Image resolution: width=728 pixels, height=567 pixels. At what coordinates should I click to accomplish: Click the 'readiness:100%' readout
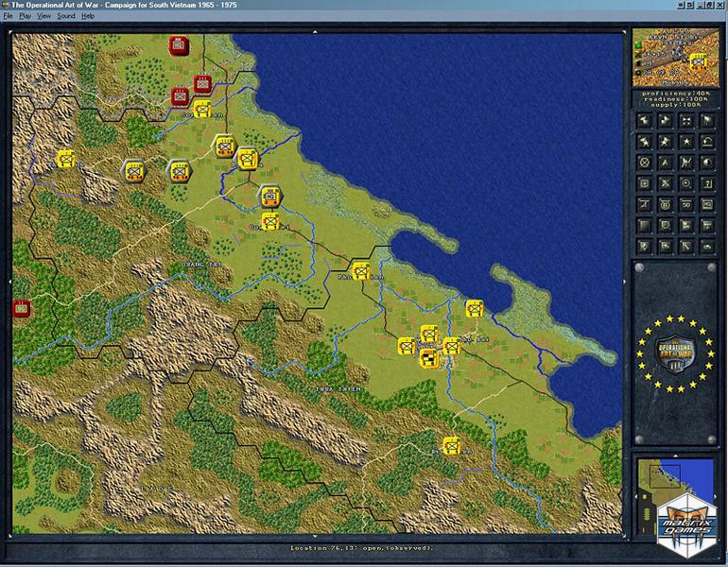677,99
